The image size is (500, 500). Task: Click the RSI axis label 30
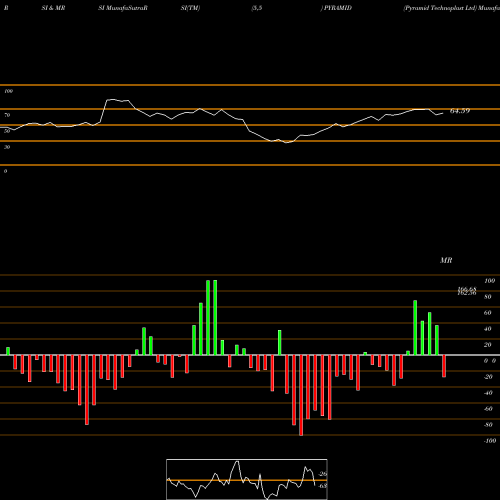(x=7, y=147)
